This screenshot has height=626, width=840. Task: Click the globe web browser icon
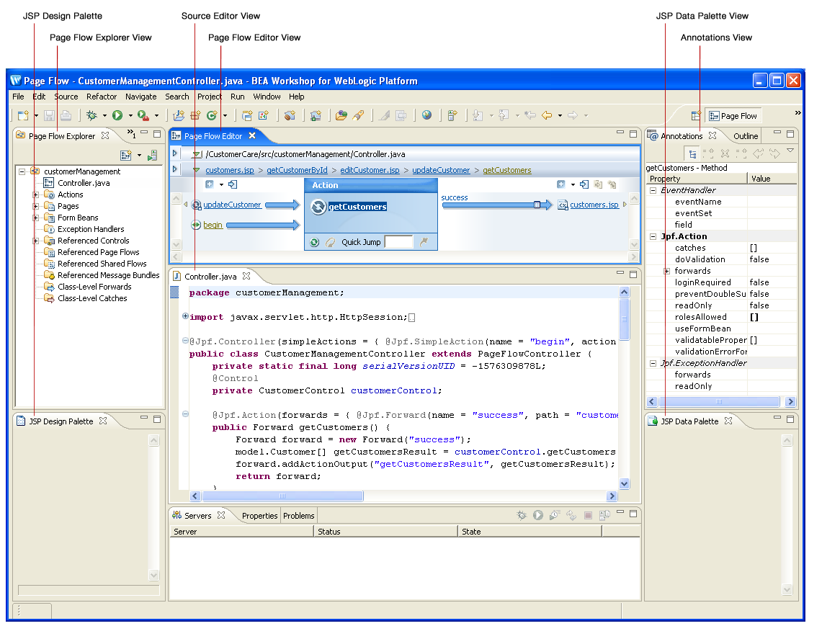pyautogui.click(x=427, y=115)
